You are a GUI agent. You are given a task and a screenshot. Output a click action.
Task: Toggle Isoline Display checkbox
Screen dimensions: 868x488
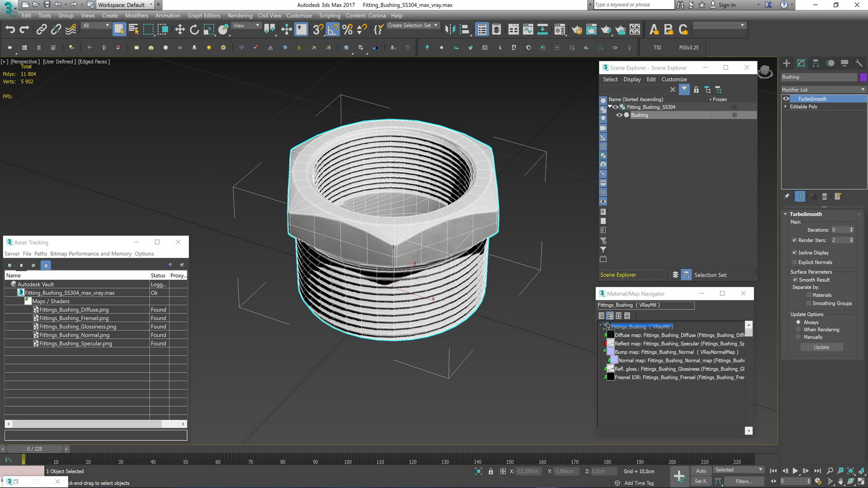[x=794, y=253]
